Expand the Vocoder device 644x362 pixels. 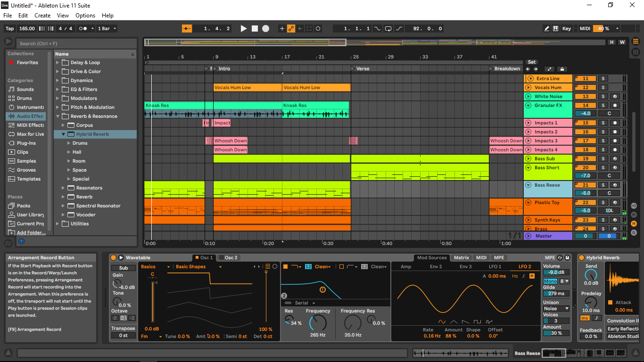[x=64, y=215]
